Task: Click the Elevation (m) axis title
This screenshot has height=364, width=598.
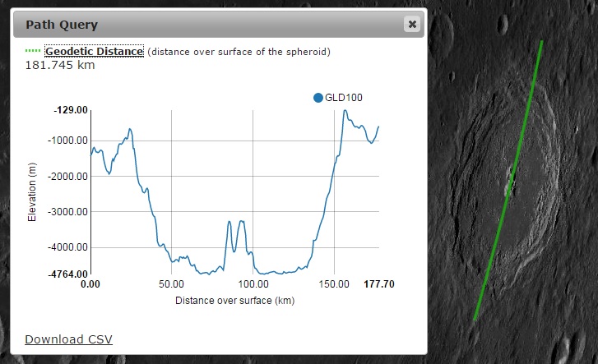Action: pyautogui.click(x=33, y=193)
